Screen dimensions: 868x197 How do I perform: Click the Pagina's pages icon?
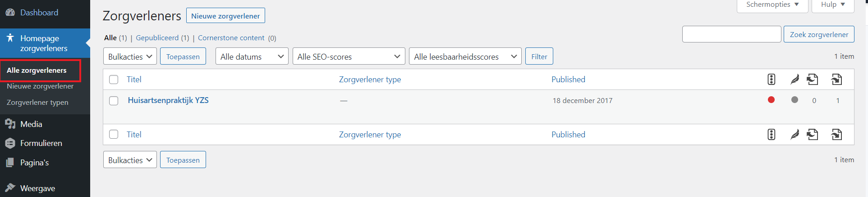[10, 162]
